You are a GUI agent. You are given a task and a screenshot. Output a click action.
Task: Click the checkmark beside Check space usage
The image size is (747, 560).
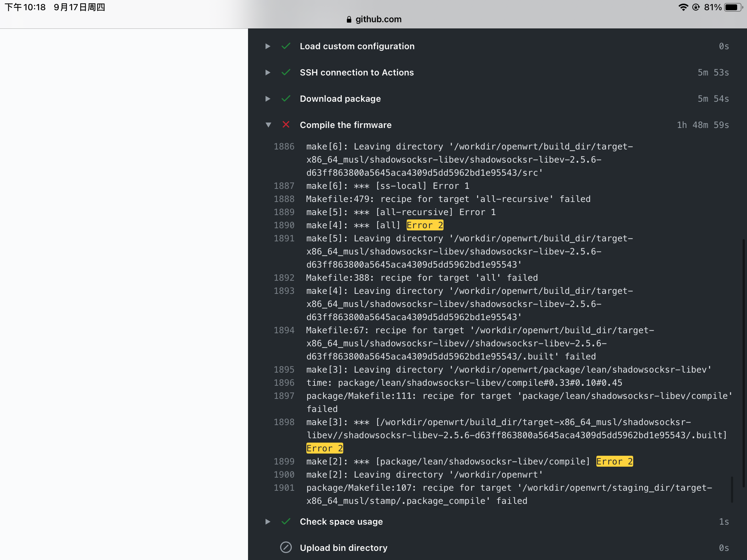286,521
